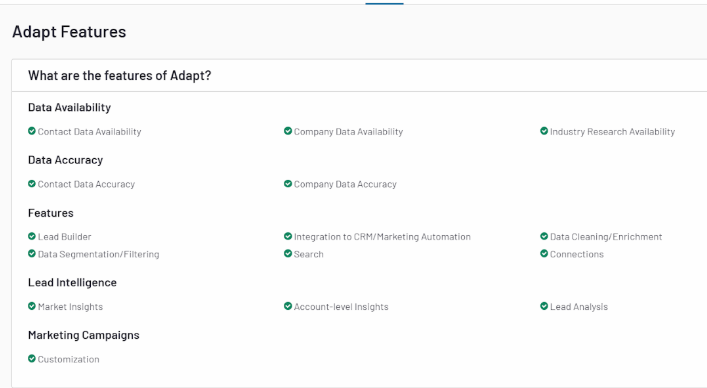
Task: Click Integration to CRM/Marketing Automation text
Action: point(382,237)
